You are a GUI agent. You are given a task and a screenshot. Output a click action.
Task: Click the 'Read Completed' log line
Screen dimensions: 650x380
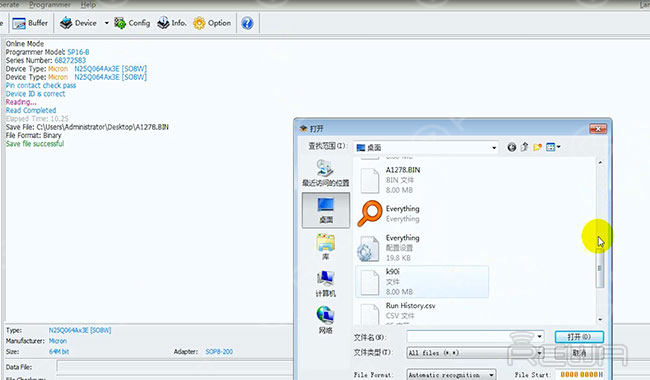coord(31,111)
